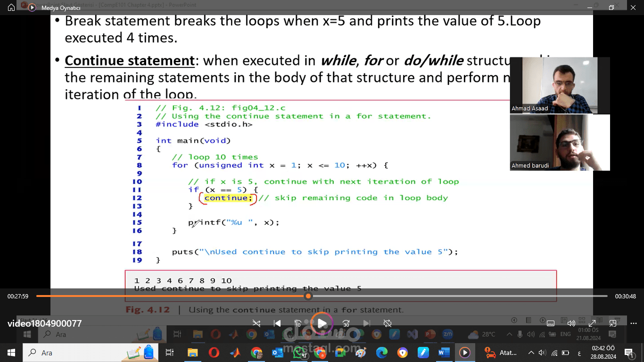The width and height of the screenshot is (644, 362).
Task: Open Task View from the taskbar
Action: [x=170, y=353]
